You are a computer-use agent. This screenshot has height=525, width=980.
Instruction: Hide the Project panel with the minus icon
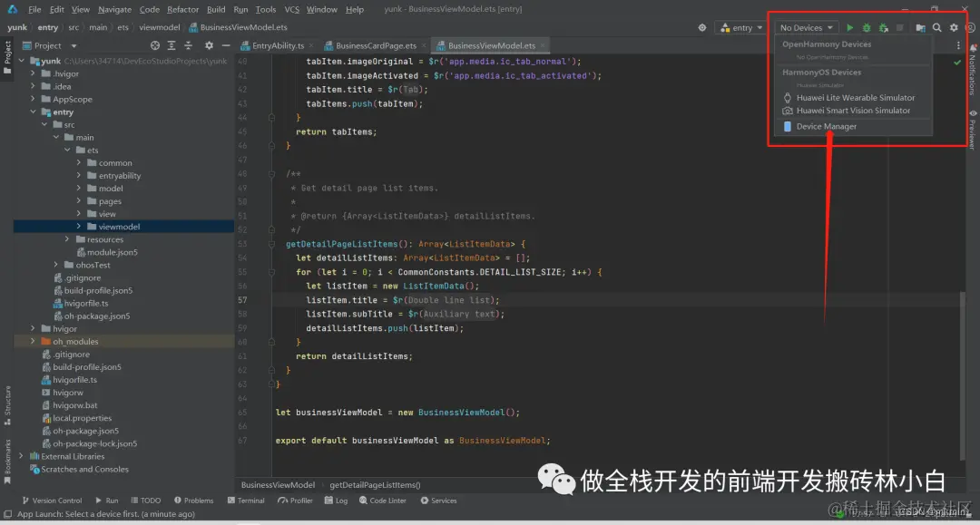click(x=226, y=44)
